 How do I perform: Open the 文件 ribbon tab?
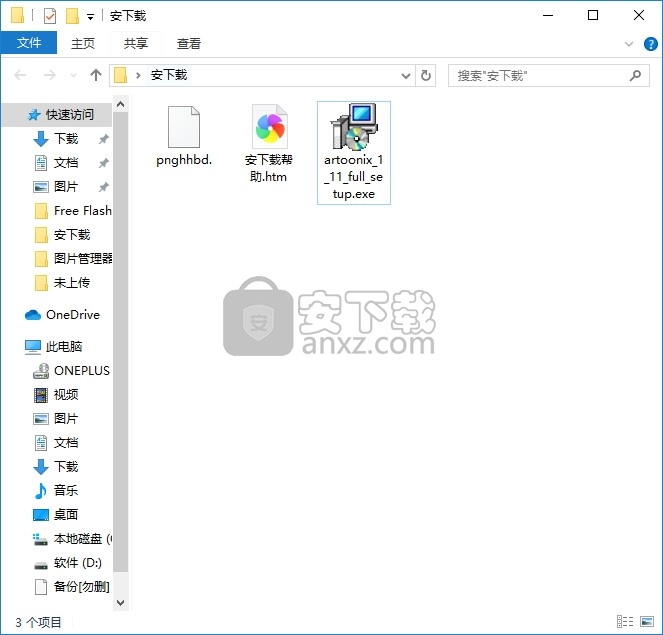tap(29, 43)
